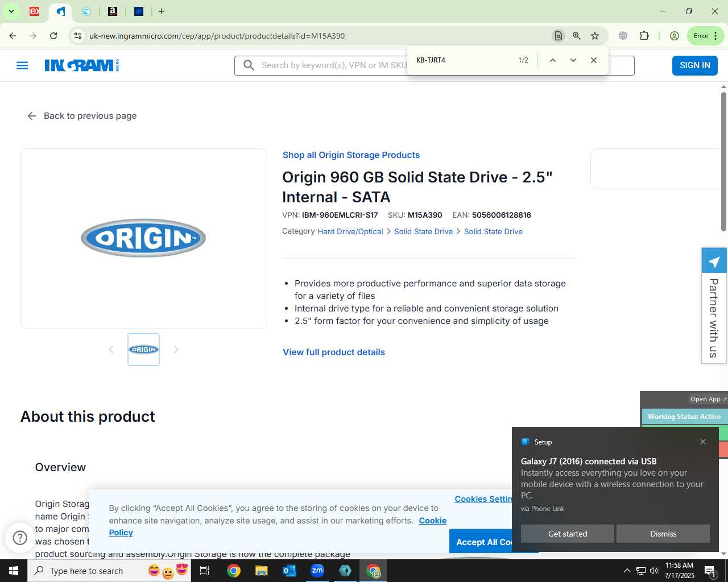The height and width of the screenshot is (582, 728).
Task: Click the search magnifier icon in site search
Action: point(249,65)
